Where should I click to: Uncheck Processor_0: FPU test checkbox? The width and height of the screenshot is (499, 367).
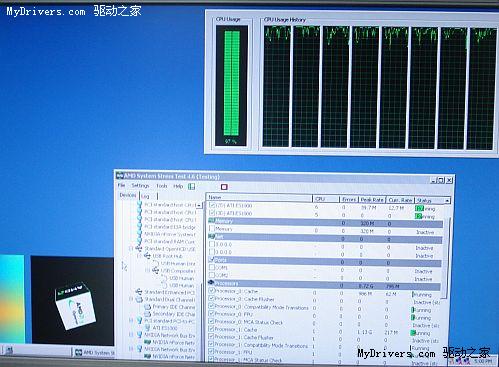point(211,314)
